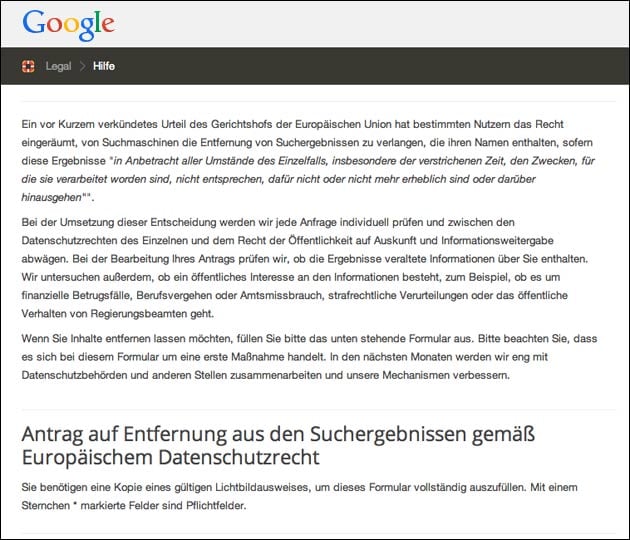Click text "markierte Felder sind Pflichtfelder"
This screenshot has height=540, width=630.
pyautogui.click(x=163, y=505)
